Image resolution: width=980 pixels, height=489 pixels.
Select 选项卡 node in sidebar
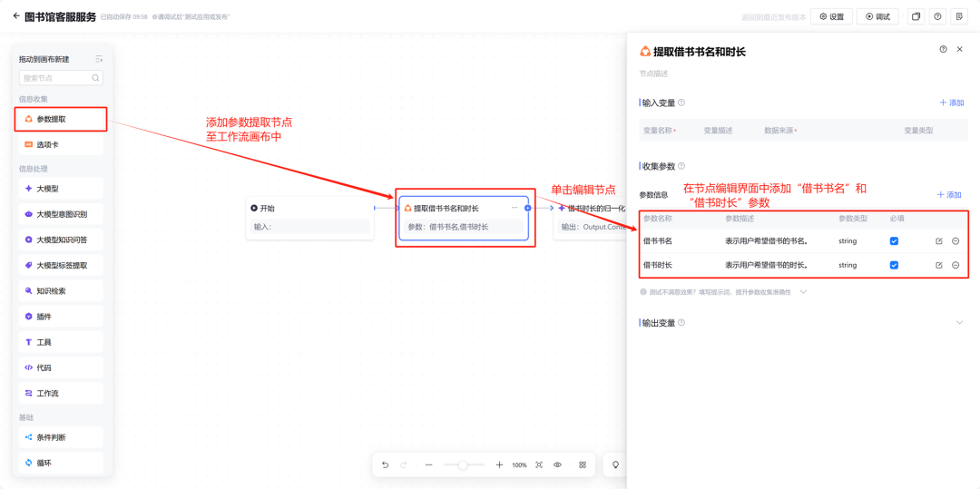pyautogui.click(x=61, y=144)
